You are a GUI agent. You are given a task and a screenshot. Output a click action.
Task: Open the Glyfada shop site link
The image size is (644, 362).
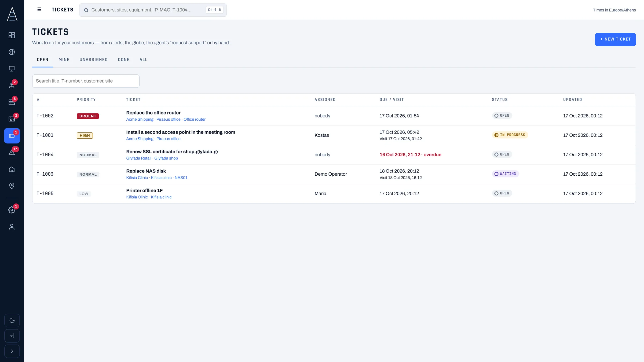[166, 158]
